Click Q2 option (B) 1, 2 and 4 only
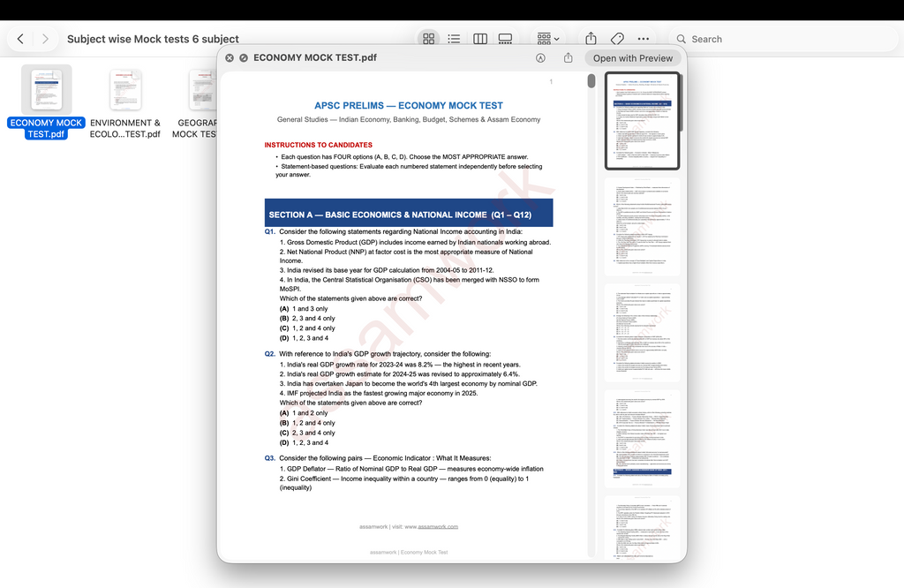 coord(307,423)
